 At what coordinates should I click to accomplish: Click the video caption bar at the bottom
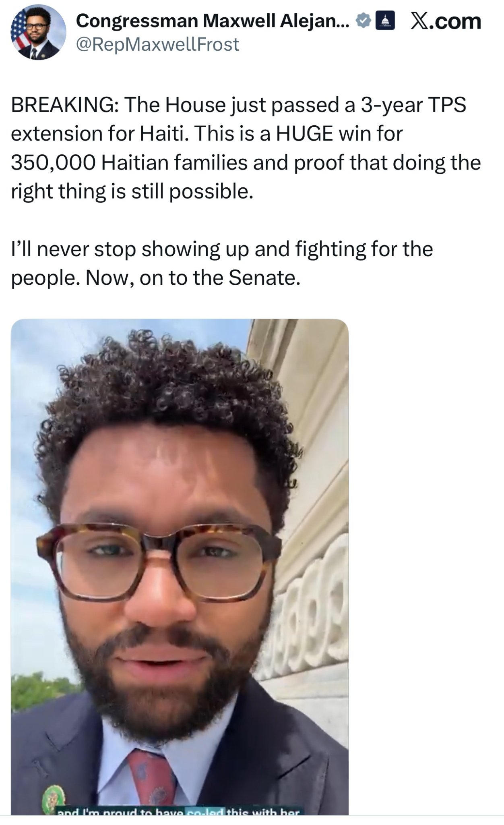click(x=179, y=811)
